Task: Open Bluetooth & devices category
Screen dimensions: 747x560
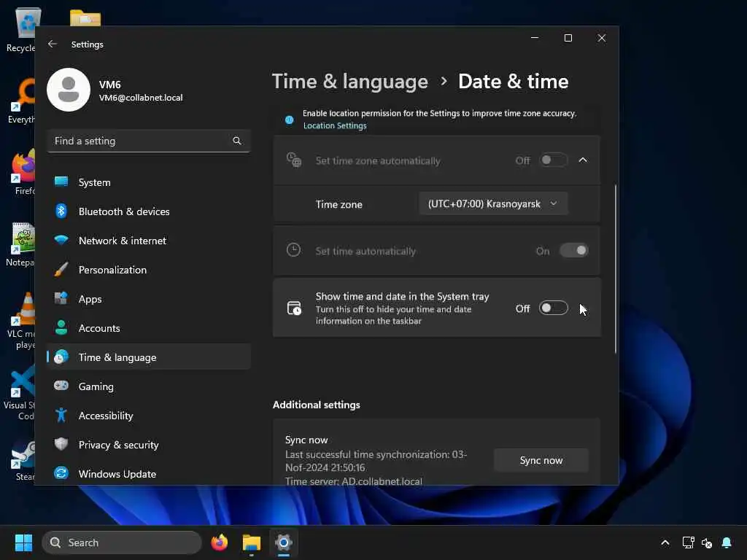Action: 149,211
